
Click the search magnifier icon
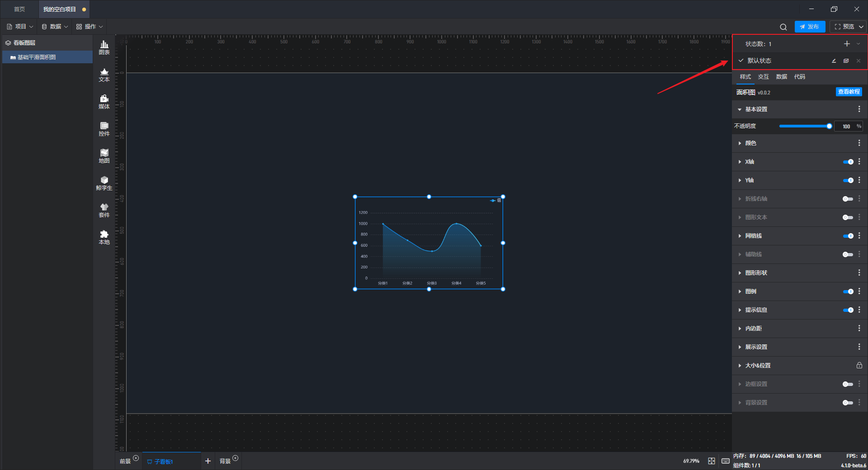783,27
